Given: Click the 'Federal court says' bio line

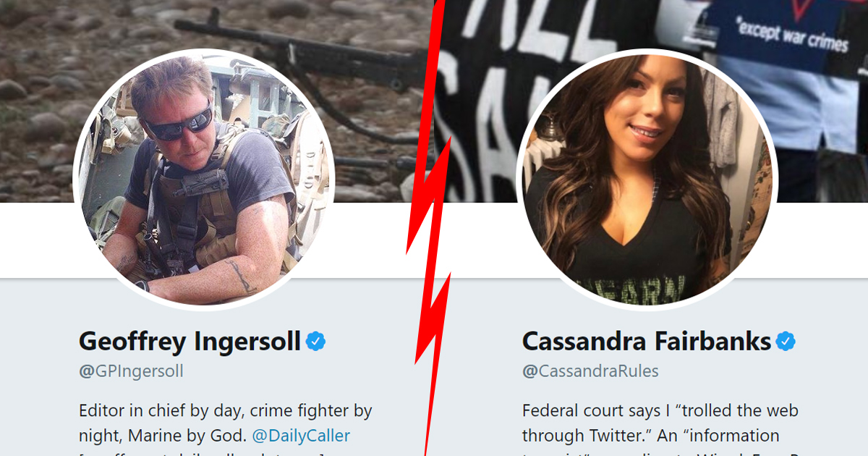Looking at the screenshot, I should (x=660, y=411).
